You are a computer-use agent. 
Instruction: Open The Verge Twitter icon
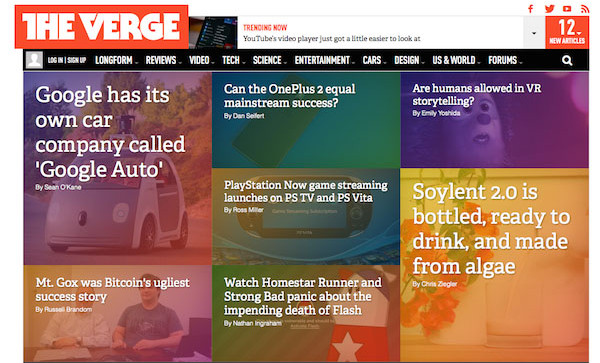pos(549,8)
